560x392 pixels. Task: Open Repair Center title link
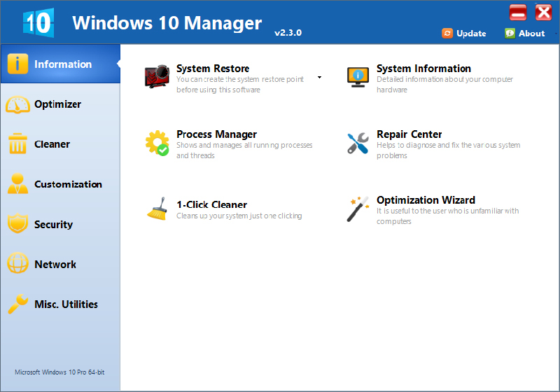pos(409,134)
